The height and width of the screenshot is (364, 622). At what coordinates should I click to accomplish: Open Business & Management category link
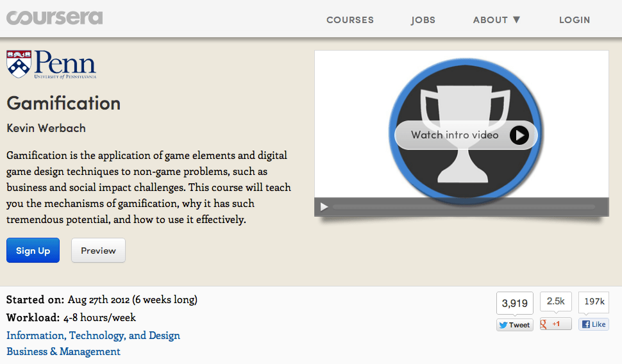click(x=63, y=352)
